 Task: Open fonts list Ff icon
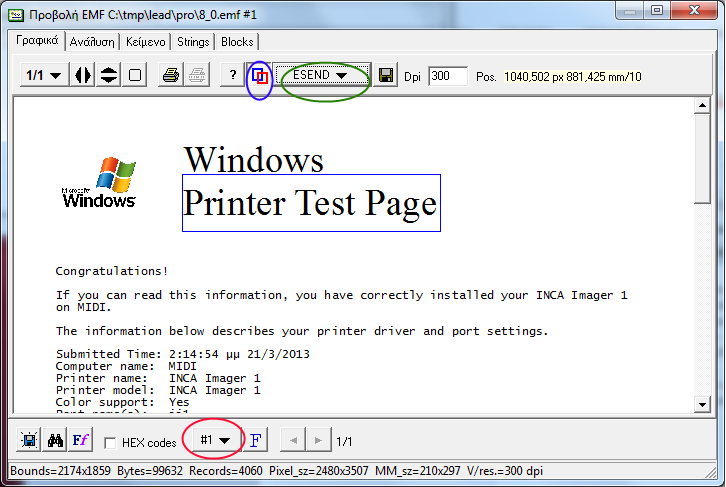(81, 440)
